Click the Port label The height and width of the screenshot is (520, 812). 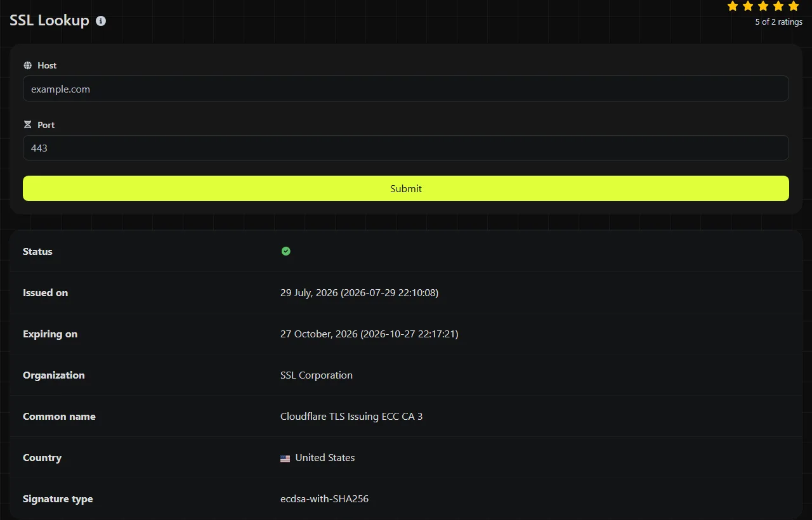click(x=46, y=125)
